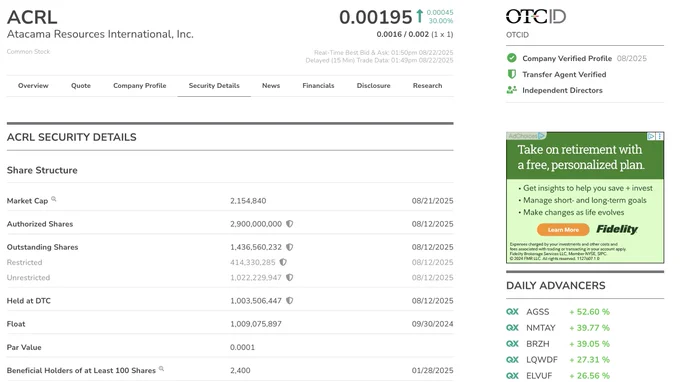Screen dimensions: 680x382
Task: Click the Restricted value 414,330,285
Action: tap(253, 262)
